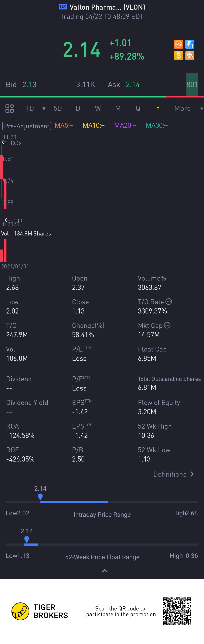This screenshot has height=644, width=204.
Task: Switch chart to the 5D tab
Action: click(58, 108)
